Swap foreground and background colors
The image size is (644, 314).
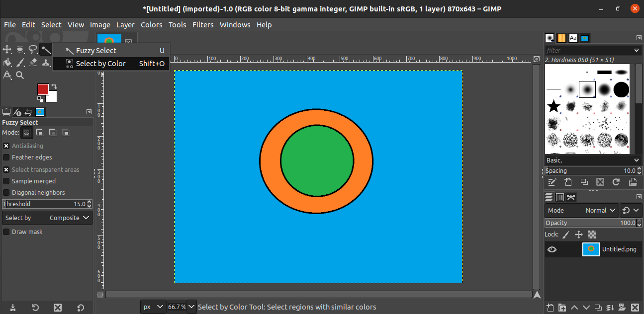click(54, 86)
